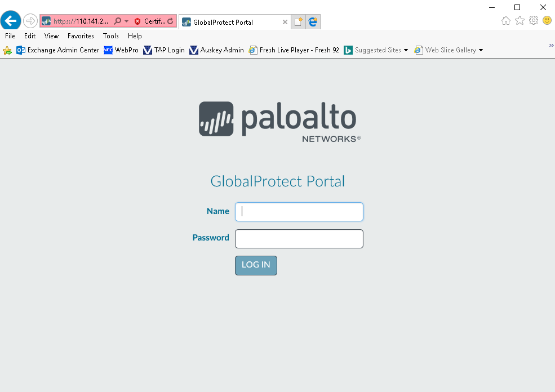
Task: Expand the Suggested Sites dropdown
Action: [406, 50]
